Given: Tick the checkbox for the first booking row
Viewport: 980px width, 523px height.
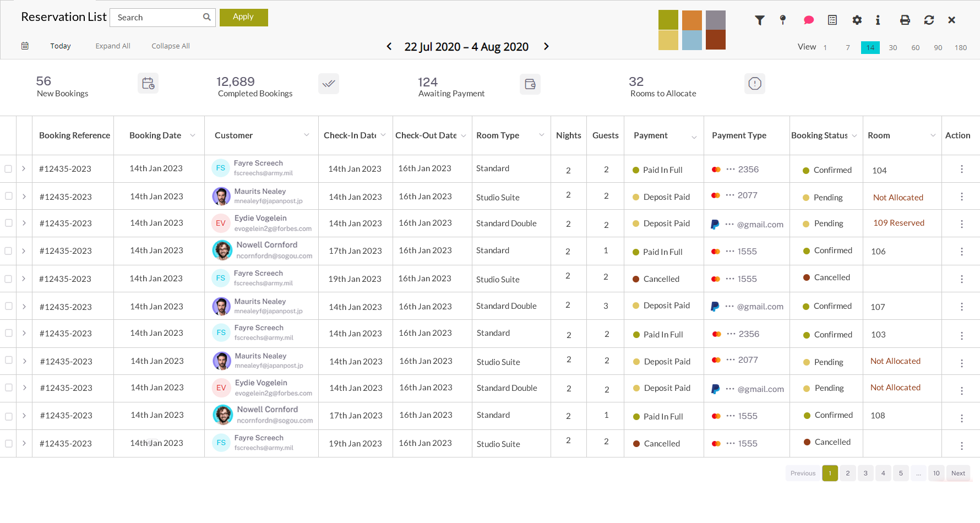Looking at the screenshot, I should pos(8,169).
